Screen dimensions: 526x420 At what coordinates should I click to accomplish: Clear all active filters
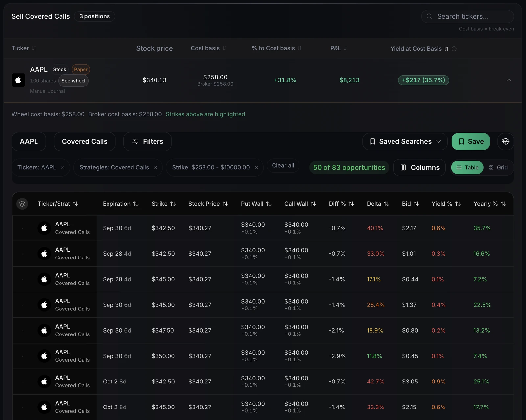[x=283, y=165]
